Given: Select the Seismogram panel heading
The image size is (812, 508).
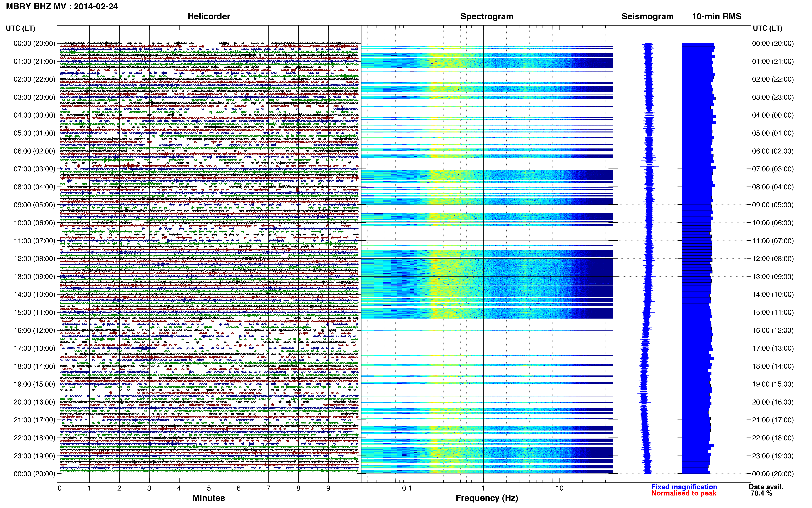Looking at the screenshot, I should (x=647, y=16).
